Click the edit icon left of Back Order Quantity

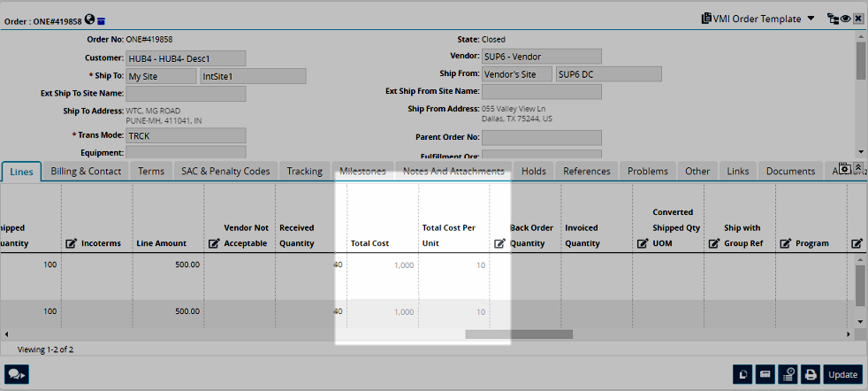pyautogui.click(x=499, y=243)
